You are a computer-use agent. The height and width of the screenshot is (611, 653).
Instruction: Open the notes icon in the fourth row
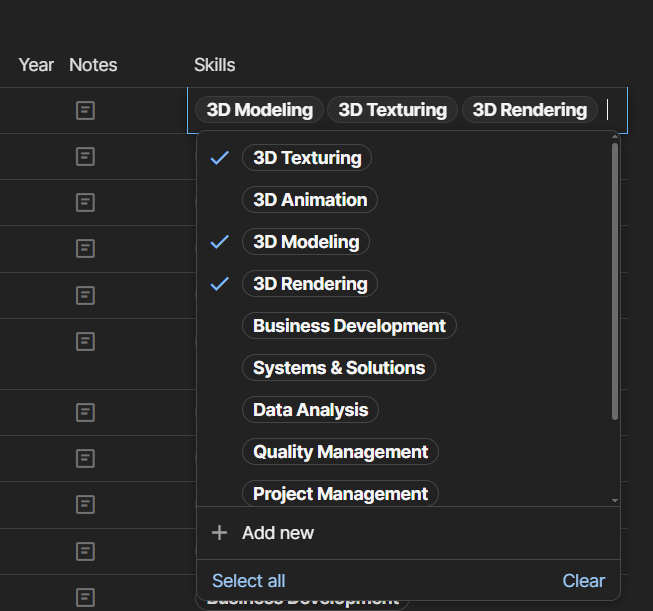(x=86, y=248)
